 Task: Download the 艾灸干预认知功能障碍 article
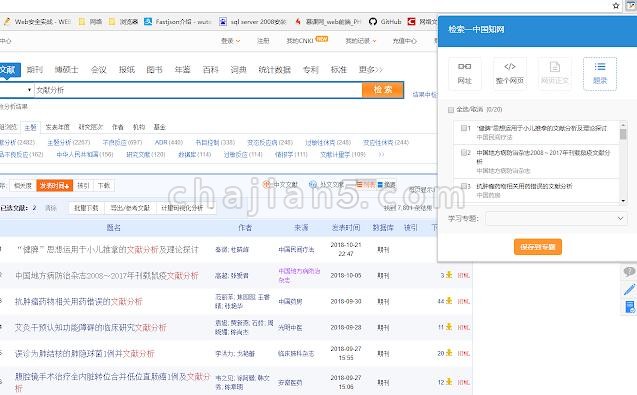(449, 327)
